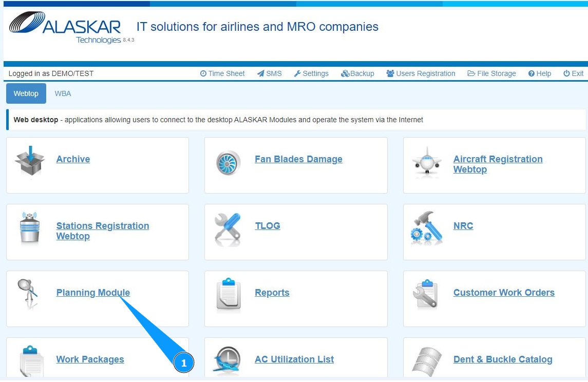Open the AC Utilization List link

(x=294, y=359)
